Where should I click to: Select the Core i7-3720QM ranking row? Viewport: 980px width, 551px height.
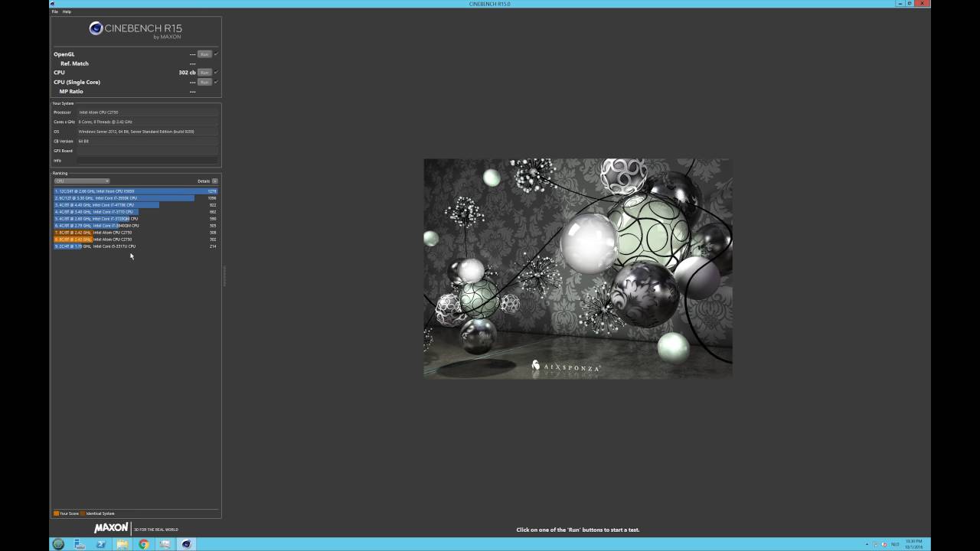click(x=136, y=219)
